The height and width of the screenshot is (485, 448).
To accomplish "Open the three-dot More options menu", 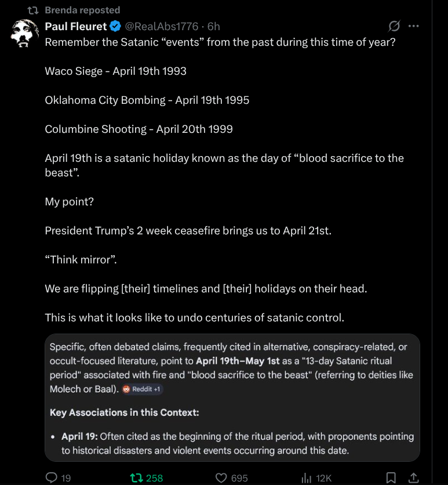I will 414,26.
